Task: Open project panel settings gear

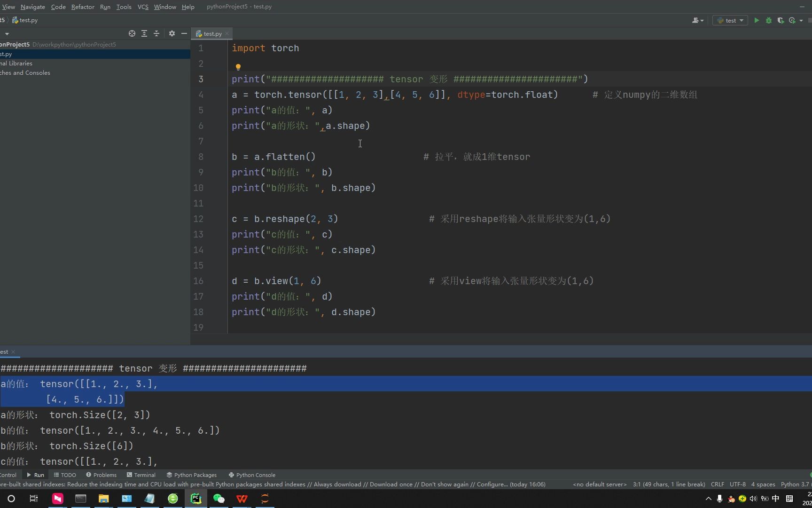Action: coord(172,33)
